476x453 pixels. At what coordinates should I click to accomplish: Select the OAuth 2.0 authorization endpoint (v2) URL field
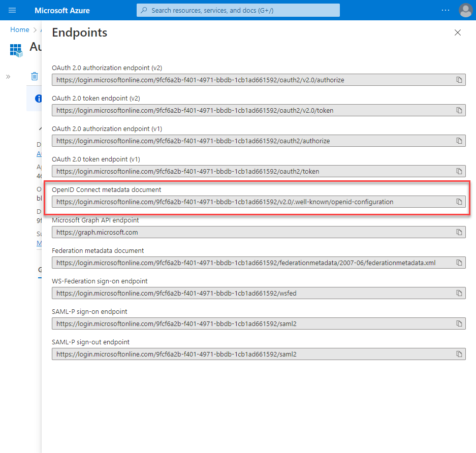point(259,80)
